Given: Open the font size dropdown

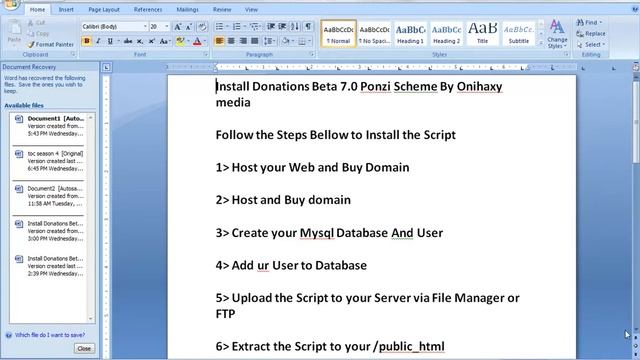Looking at the screenshot, I should 167,27.
